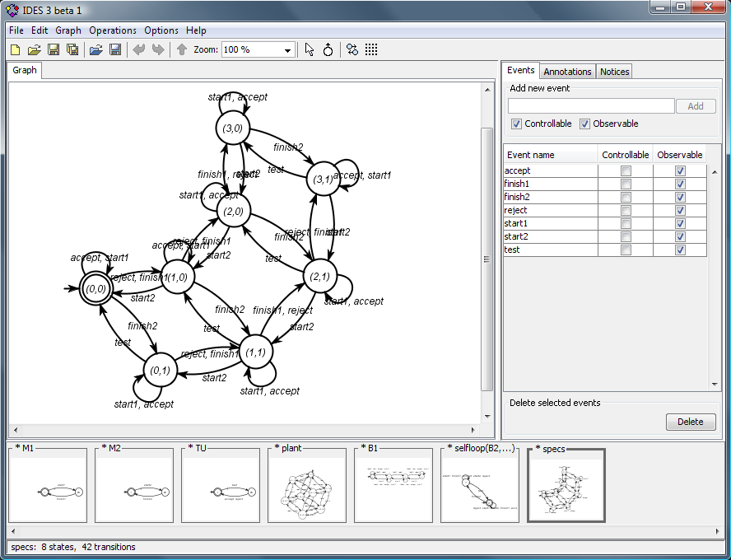The image size is (731, 560).
Task: Select the 'start1' event name cell
Action: coord(551,223)
